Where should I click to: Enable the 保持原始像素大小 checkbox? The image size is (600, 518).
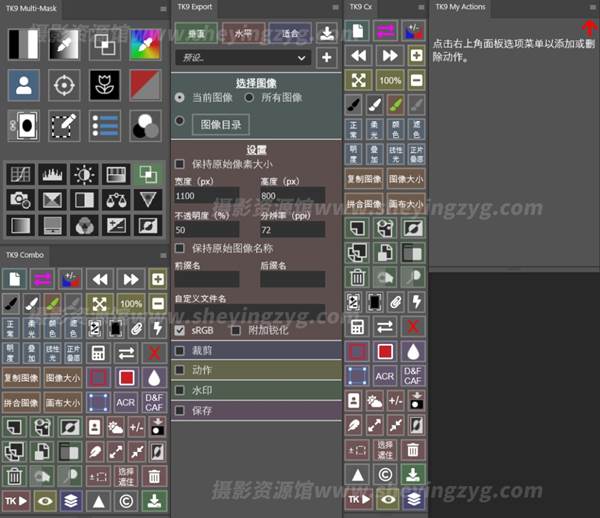(180, 164)
